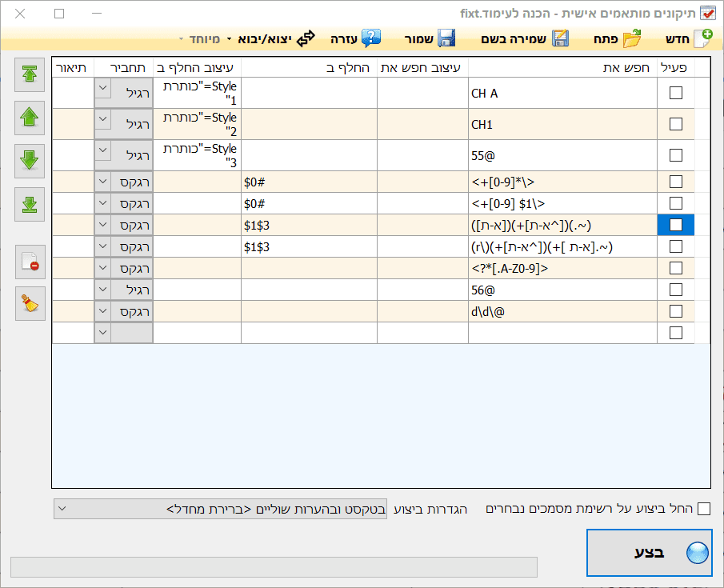Viewport: 724px width, 588px height.
Task: Click the תיאור column header
Action: tap(73, 67)
